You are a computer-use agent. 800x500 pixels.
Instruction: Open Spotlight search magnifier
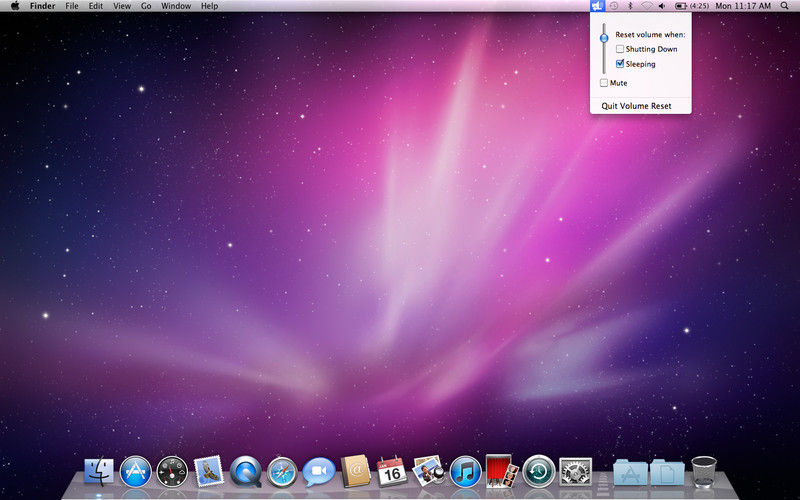[x=784, y=6]
